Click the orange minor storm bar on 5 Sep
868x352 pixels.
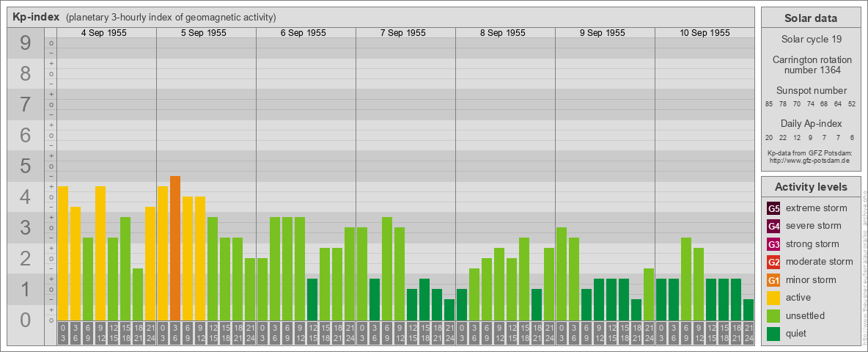(x=175, y=248)
